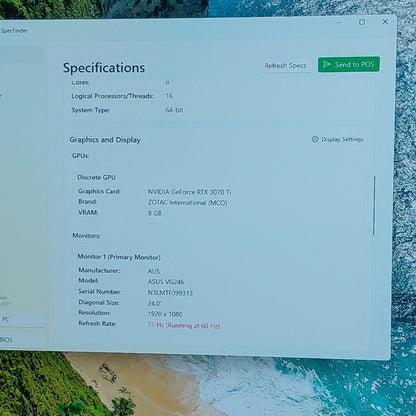
Task: Click the NVIDIA GeForce RTX 3070 Ti value
Action: coord(189,192)
